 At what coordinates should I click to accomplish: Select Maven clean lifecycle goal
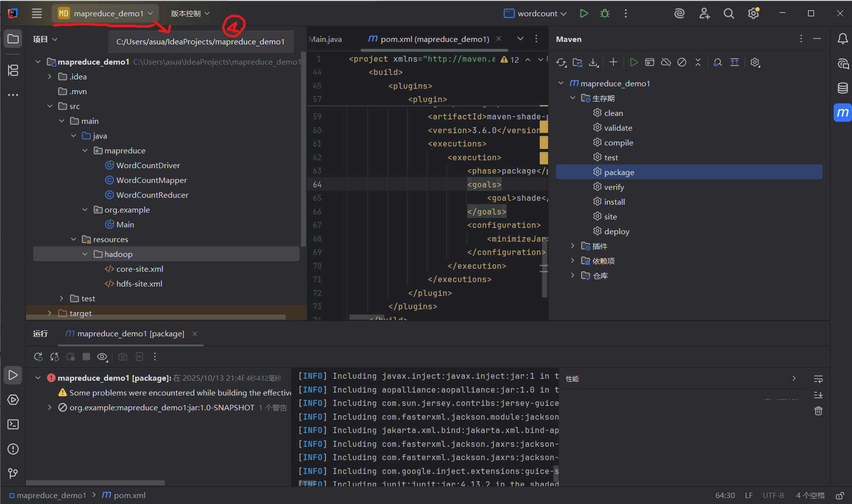coord(614,113)
